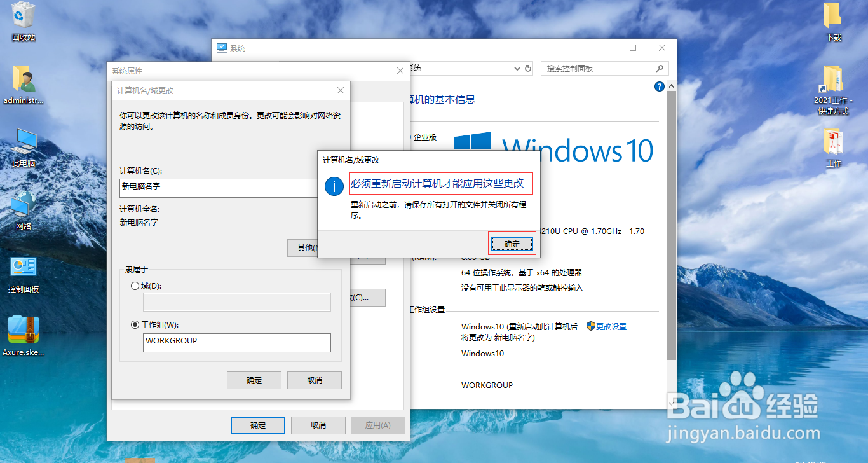
Task: Click 取消 in 系统属性 window
Action: (318, 425)
